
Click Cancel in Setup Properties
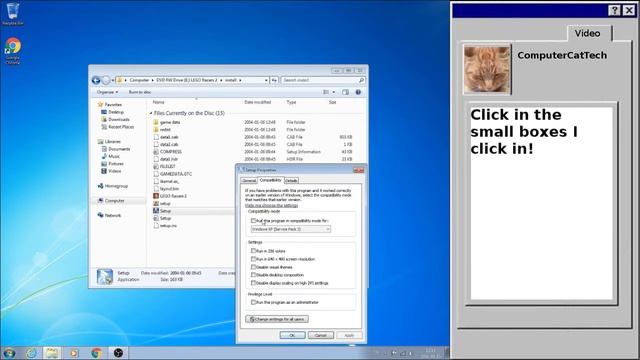320,335
